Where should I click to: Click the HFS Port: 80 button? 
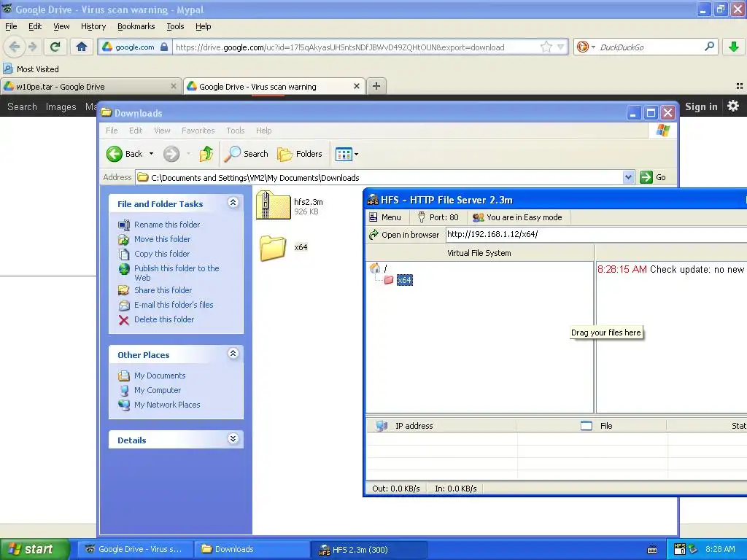point(438,217)
